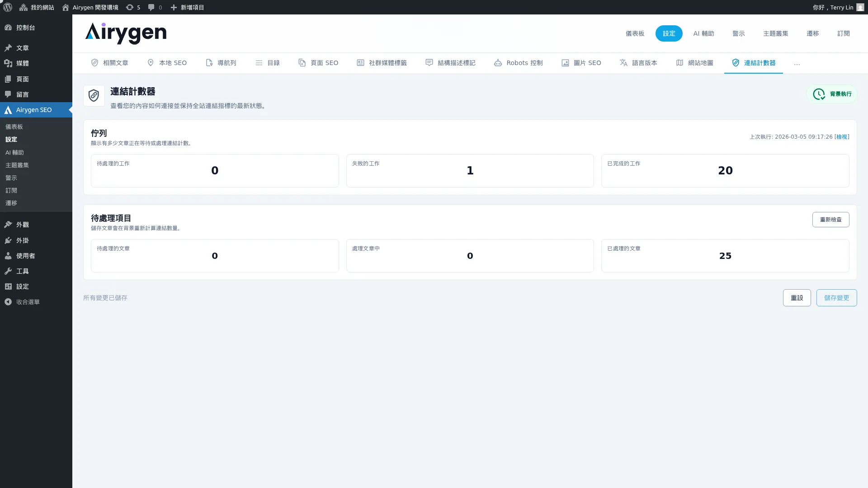
Task: Click the 媒體 media icon in sidebar
Action: pyautogui.click(x=8, y=63)
